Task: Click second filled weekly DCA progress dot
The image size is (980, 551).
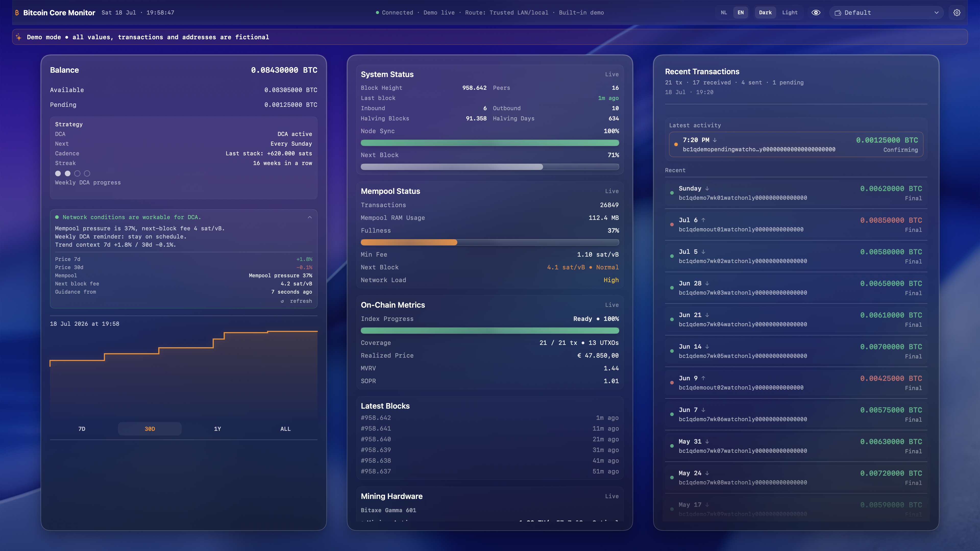Action: point(68,173)
